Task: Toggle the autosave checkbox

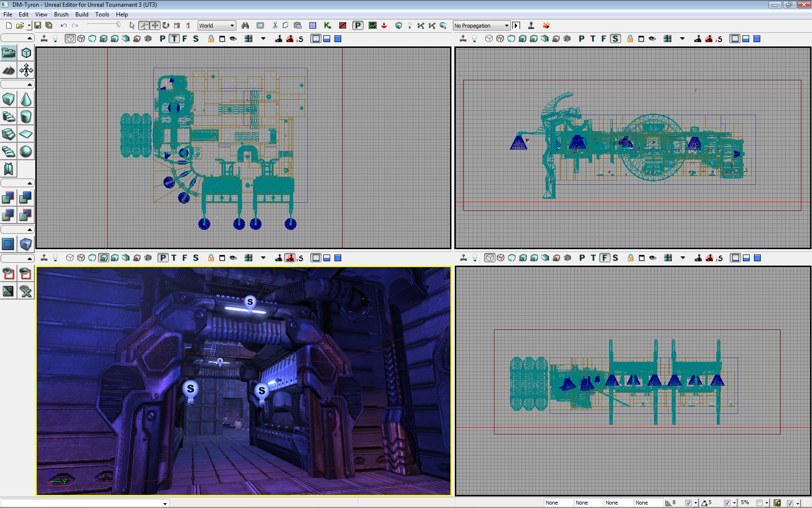Action: [790, 503]
